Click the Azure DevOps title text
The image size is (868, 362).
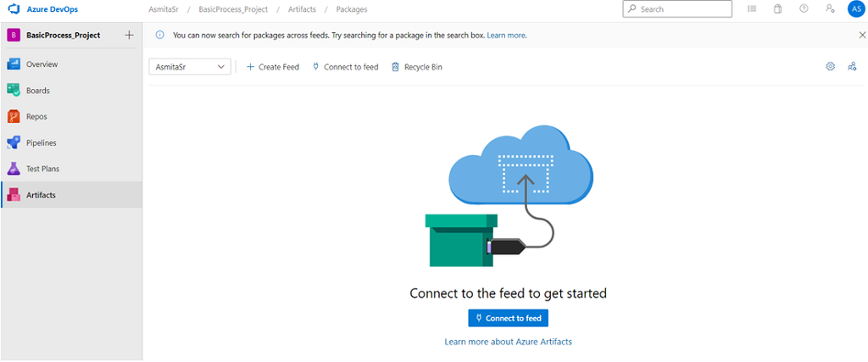tap(53, 9)
